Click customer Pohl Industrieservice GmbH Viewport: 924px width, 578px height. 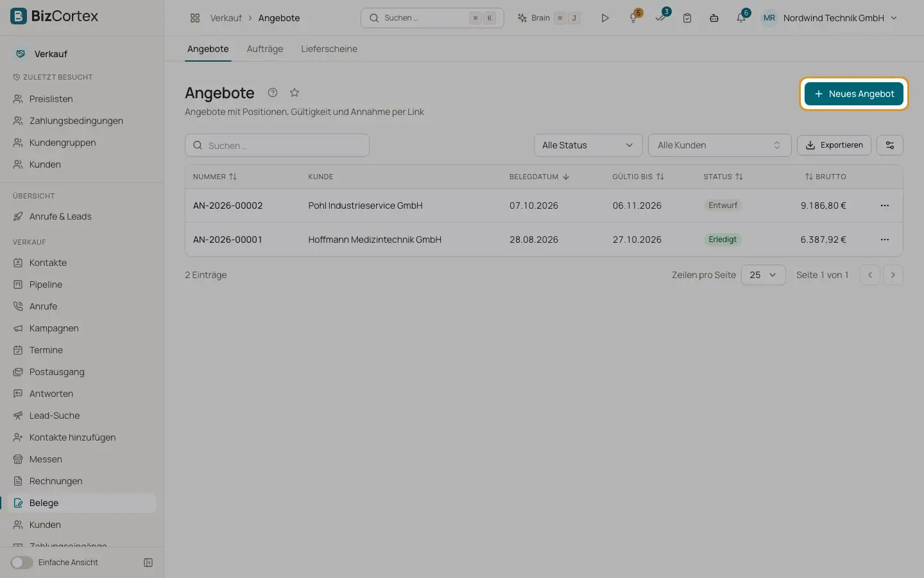[x=365, y=206]
